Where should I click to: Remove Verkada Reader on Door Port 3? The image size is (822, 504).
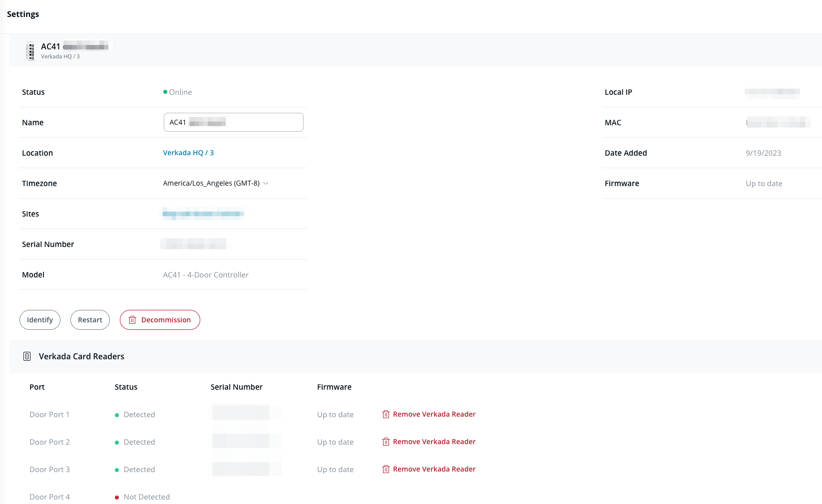click(x=433, y=469)
